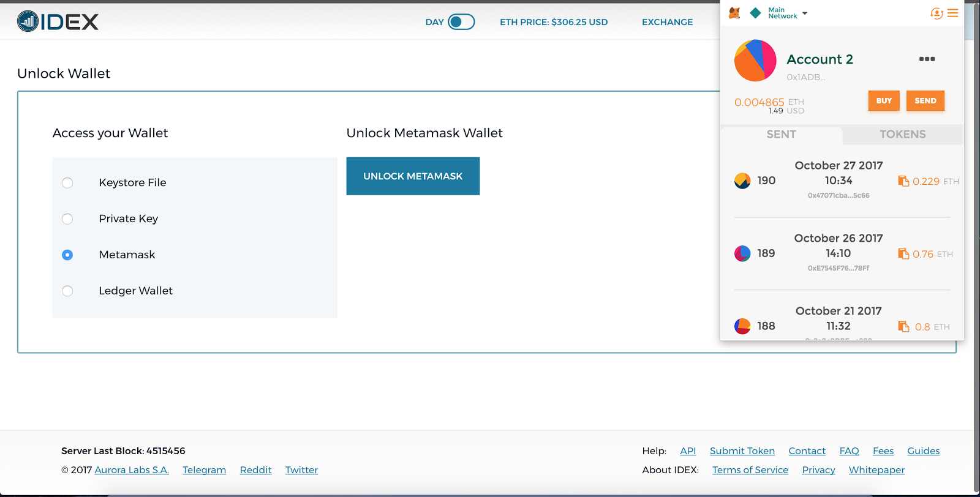Click the teal network diamond icon
Image resolution: width=980 pixels, height=497 pixels.
tap(755, 13)
